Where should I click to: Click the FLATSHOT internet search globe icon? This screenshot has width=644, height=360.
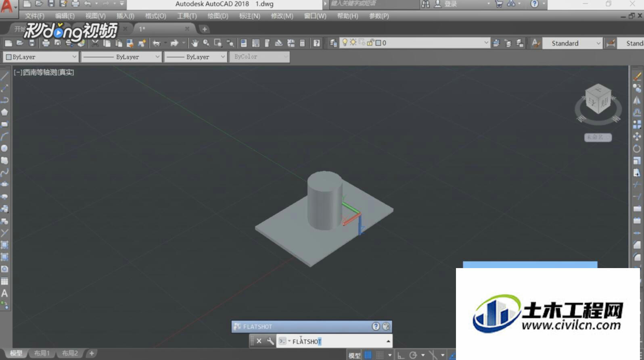point(386,327)
